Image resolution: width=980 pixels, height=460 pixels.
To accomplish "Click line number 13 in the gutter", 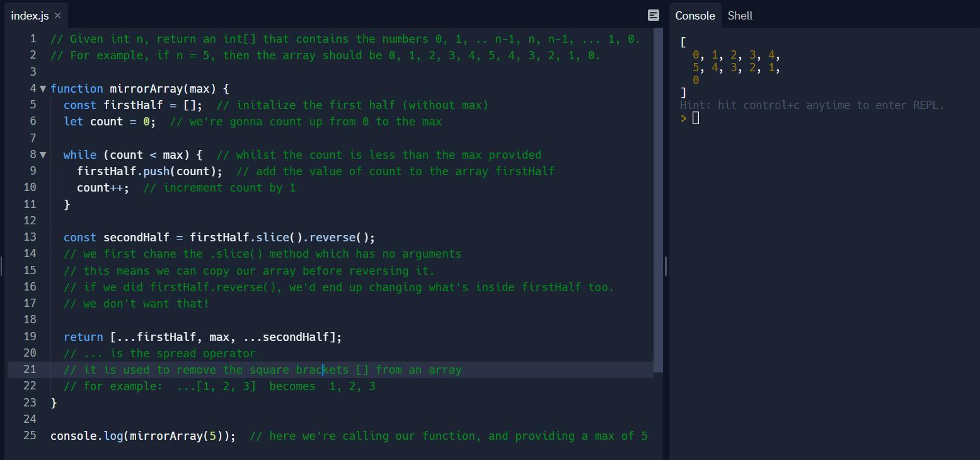I will 30,238.
